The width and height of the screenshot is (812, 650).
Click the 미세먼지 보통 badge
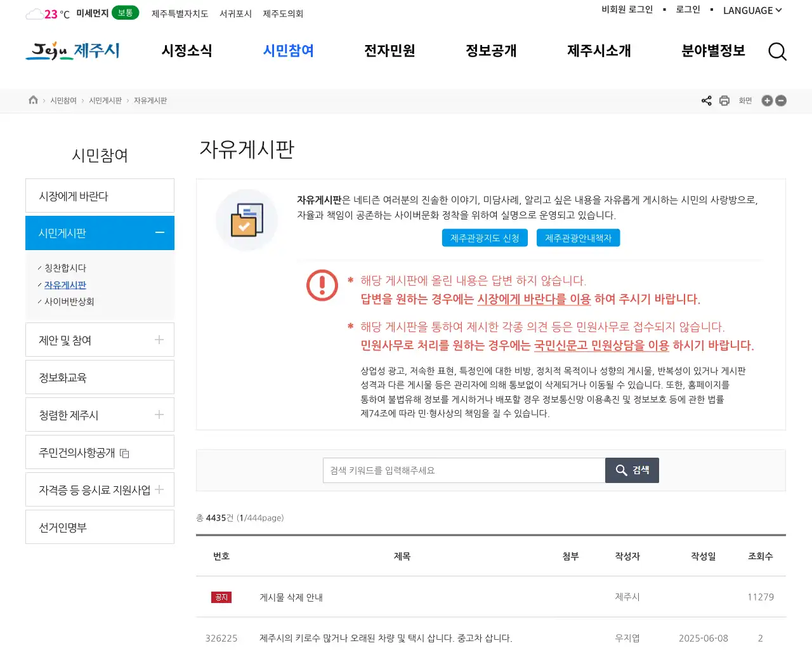coord(125,13)
